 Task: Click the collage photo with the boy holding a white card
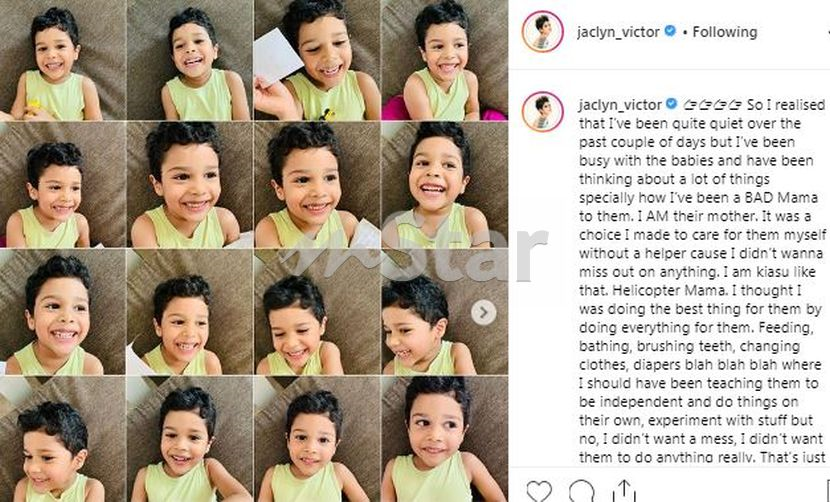317,60
